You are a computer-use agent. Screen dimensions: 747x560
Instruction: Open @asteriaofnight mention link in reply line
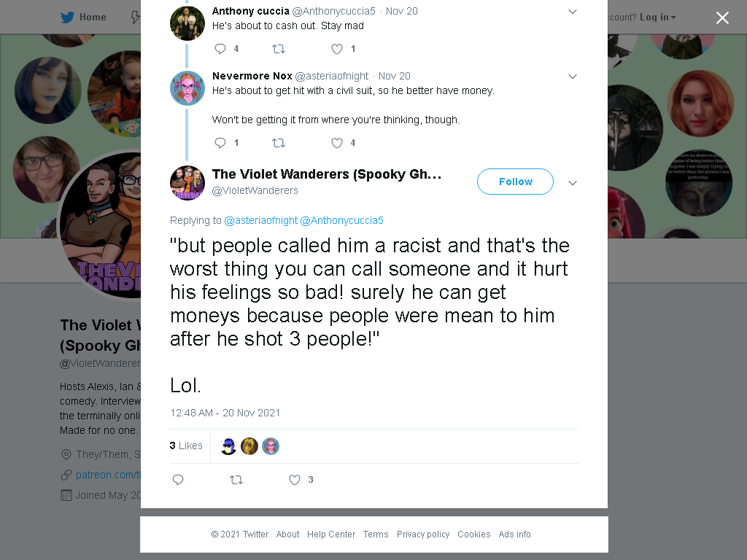[x=260, y=220]
